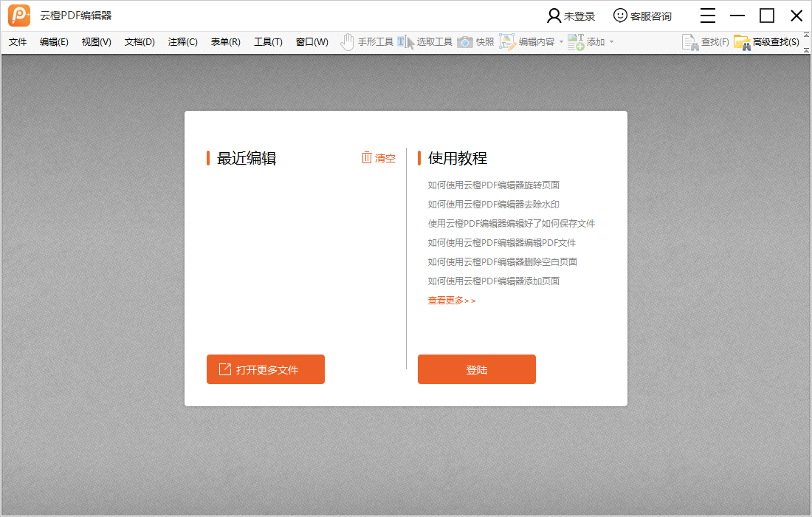This screenshot has width=812, height=517.
Task: Click 查看更多>> link
Action: click(x=452, y=301)
